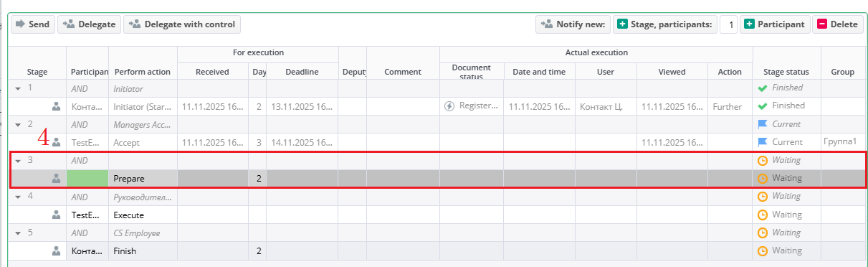Click the Viewed column header
Image resolution: width=868 pixels, height=267 pixels.
click(x=672, y=72)
